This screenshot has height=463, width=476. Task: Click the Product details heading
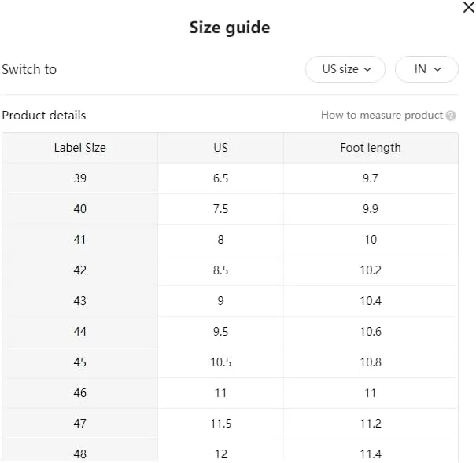pos(44,116)
